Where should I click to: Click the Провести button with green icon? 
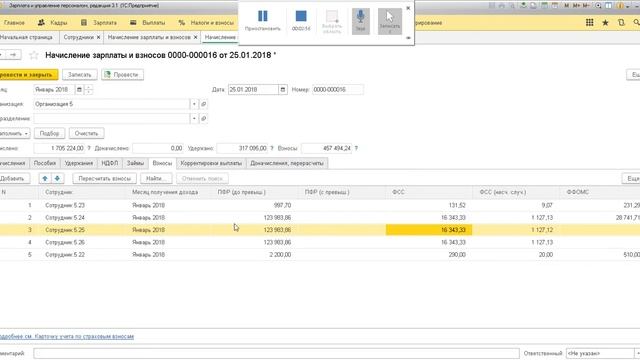click(122, 75)
